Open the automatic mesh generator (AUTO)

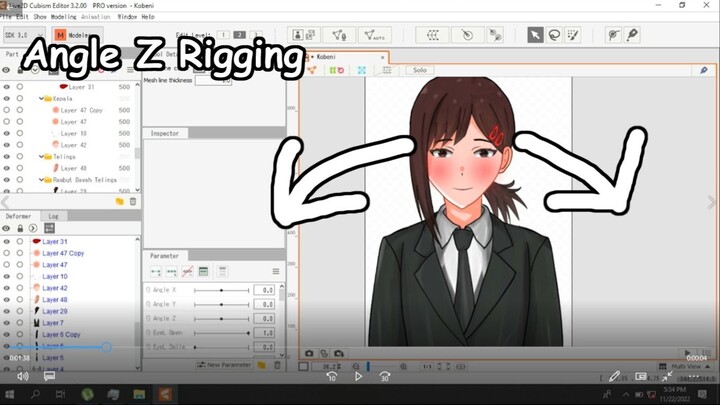374,35
